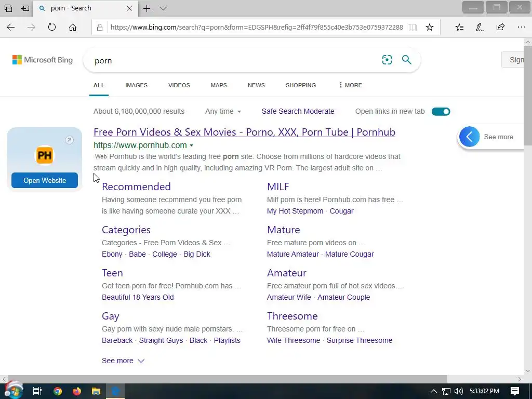Switch to the VIDEOS tab

[179, 85]
